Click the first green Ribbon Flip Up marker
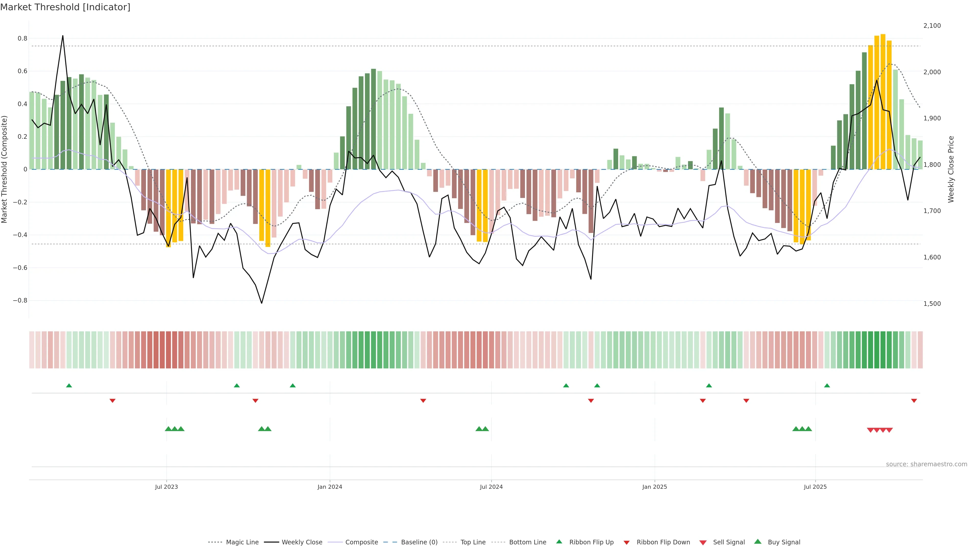The height and width of the screenshot is (551, 980). click(x=69, y=386)
